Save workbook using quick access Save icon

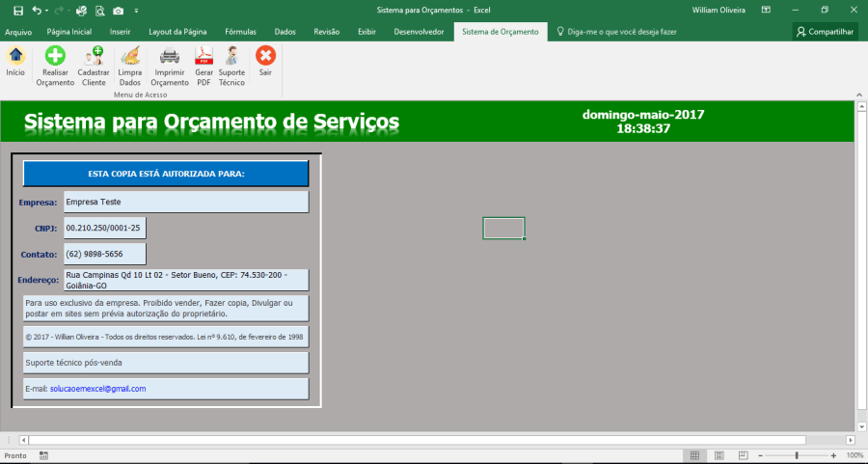tap(17, 10)
